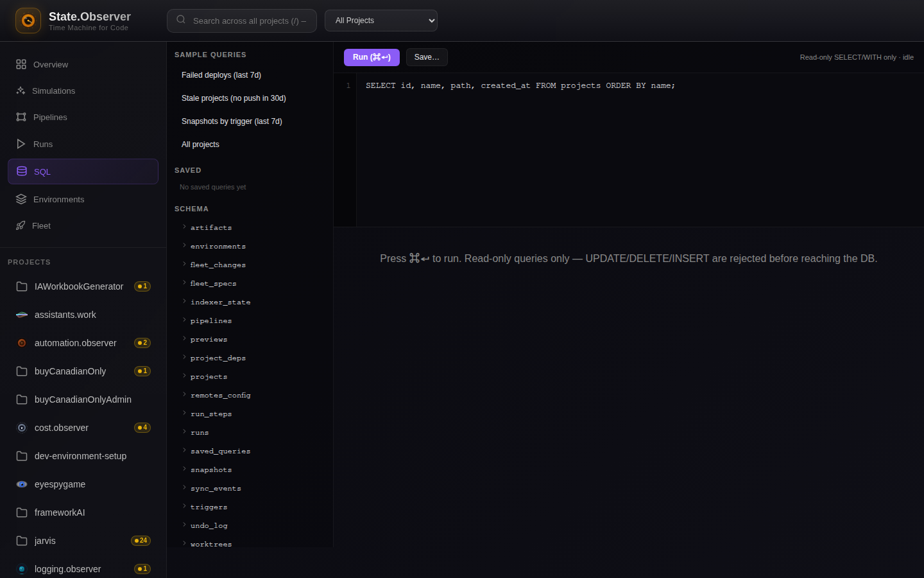Load Snapshots by trigger sample query
Screen dimensions: 924x578
[x=250, y=121]
